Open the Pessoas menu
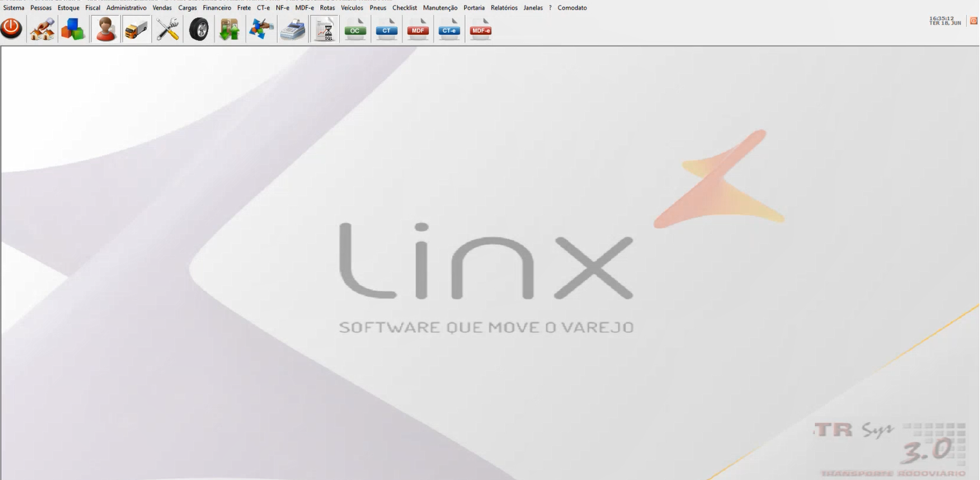The image size is (980, 480). [x=41, y=8]
